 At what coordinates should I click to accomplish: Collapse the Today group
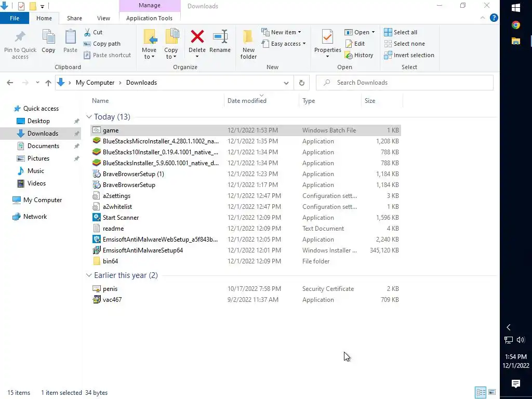click(89, 117)
